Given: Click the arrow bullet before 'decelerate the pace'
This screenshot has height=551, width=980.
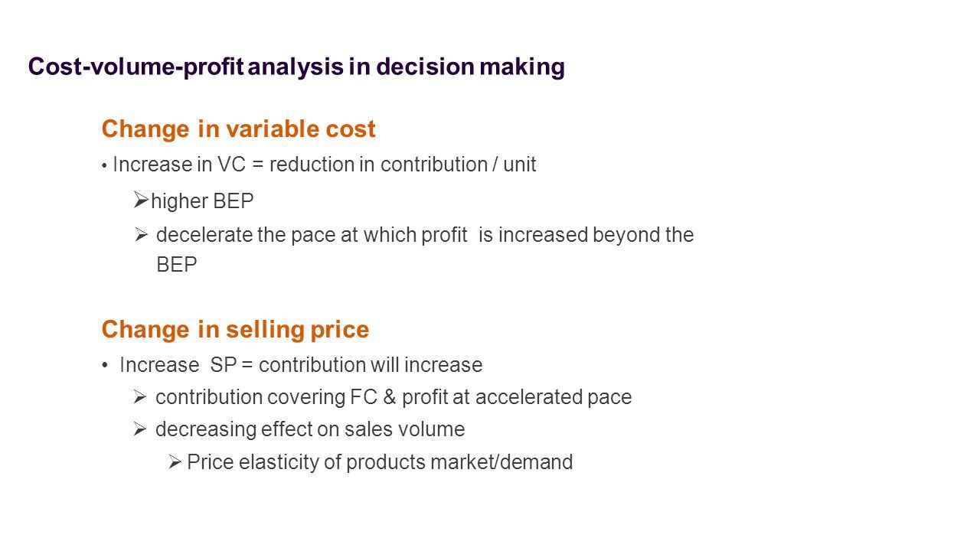Looking at the screenshot, I should tap(140, 235).
